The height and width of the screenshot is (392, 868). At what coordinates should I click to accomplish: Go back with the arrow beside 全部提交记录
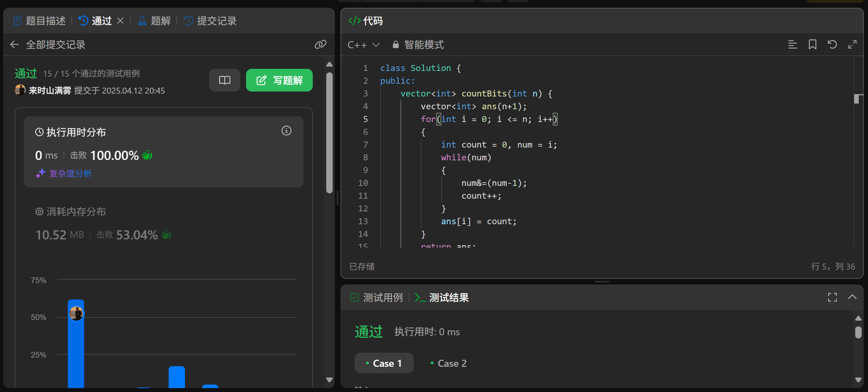click(x=15, y=44)
